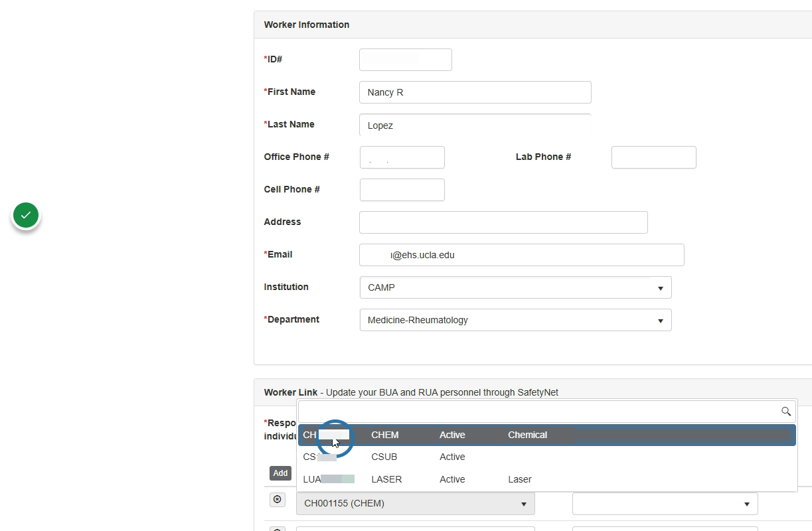This screenshot has height=531, width=812.
Task: Click the Office Phone # field
Action: click(402, 157)
